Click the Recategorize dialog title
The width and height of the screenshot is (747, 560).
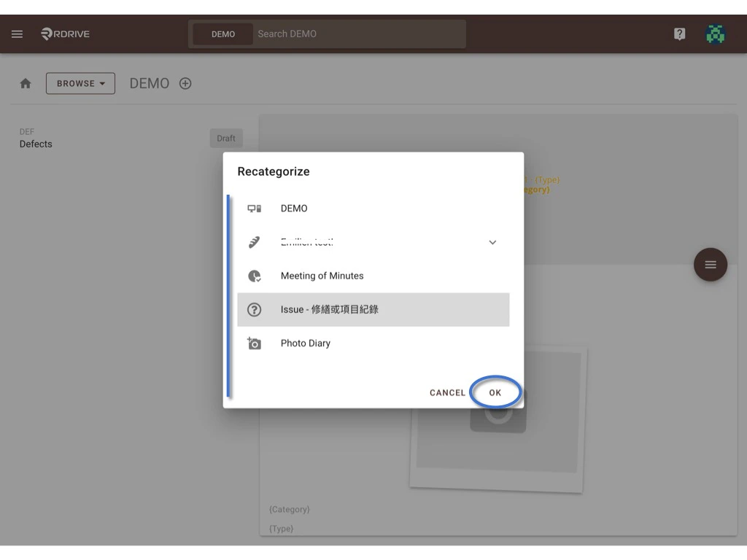[274, 171]
